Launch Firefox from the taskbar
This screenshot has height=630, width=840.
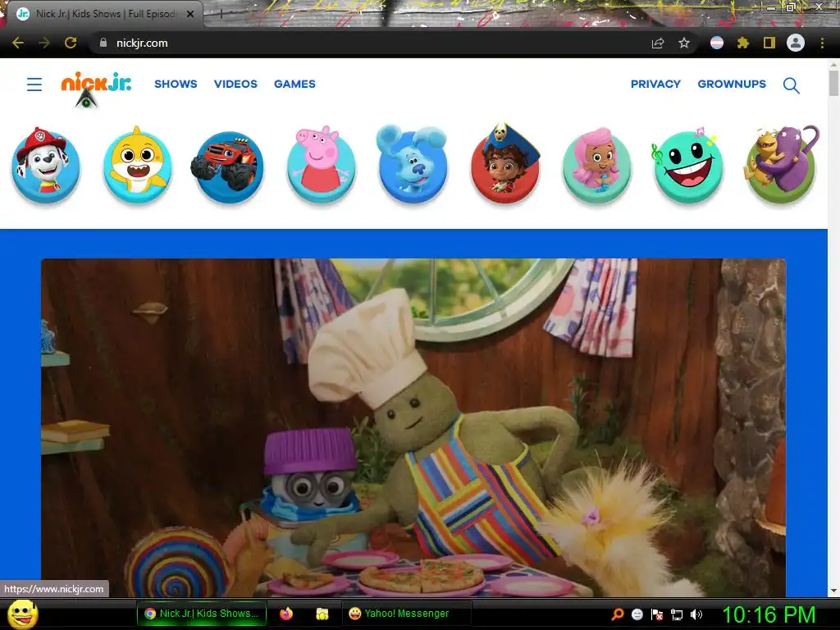click(x=286, y=614)
